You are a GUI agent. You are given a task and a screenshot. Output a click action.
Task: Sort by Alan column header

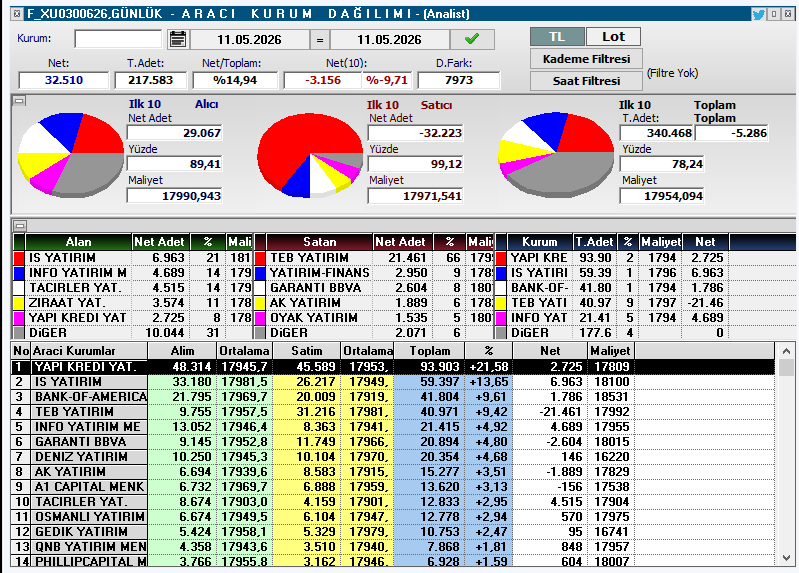click(78, 242)
